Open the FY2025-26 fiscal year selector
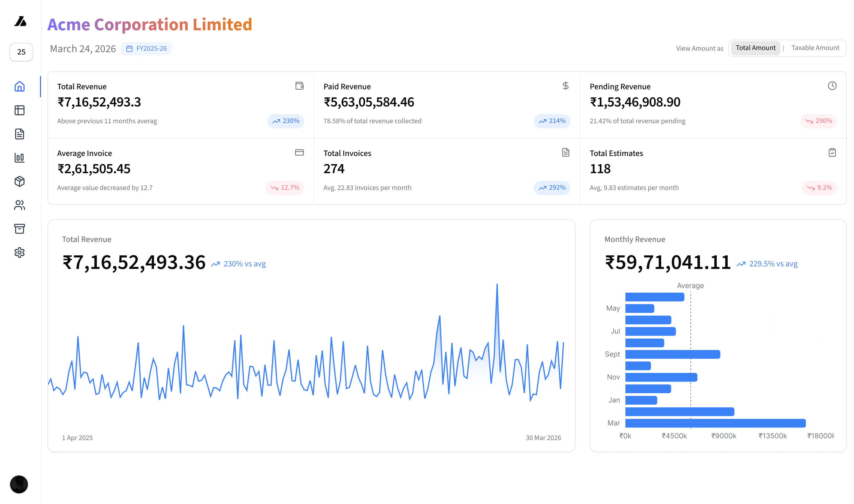Image resolution: width=854 pixels, height=504 pixels. (x=146, y=49)
